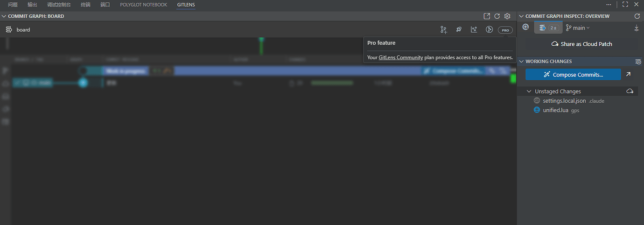644x225 pixels.
Task: Select unified.lua file
Action: [x=555, y=110]
